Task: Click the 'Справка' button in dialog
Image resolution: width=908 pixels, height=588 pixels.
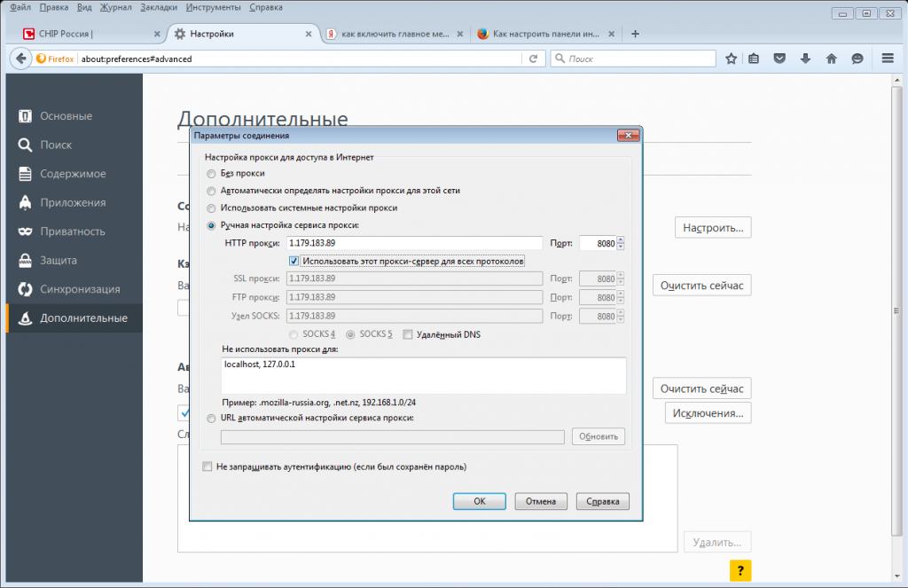Action: click(602, 501)
